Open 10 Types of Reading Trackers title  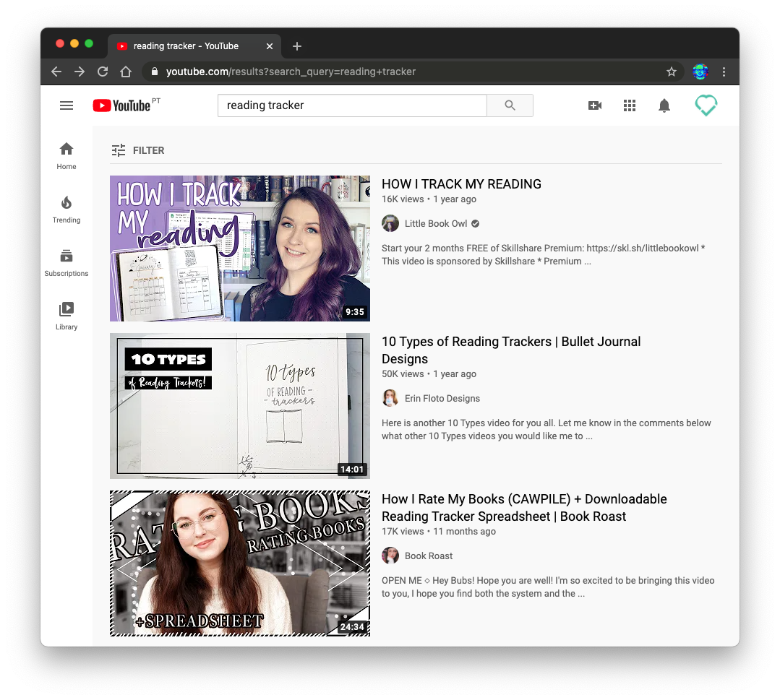(511, 350)
